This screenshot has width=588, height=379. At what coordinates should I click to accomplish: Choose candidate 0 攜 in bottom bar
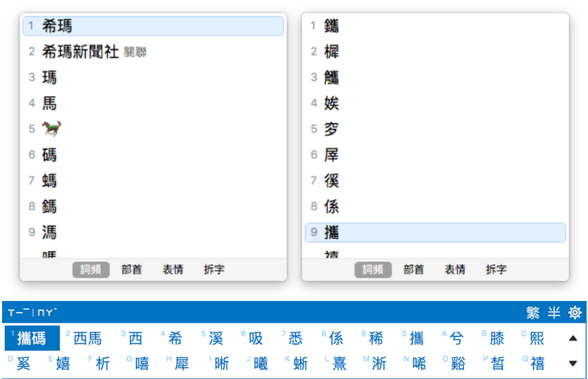click(x=413, y=338)
